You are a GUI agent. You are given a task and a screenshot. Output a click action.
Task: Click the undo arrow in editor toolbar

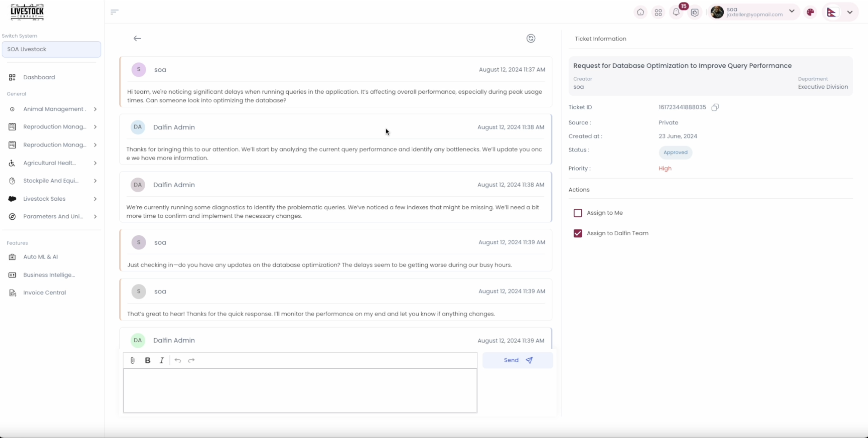(178, 360)
